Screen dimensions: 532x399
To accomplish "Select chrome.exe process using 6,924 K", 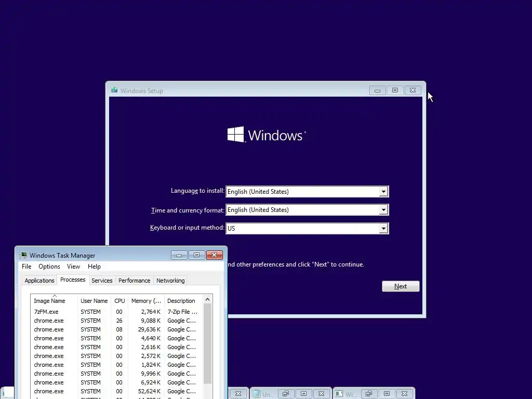I will point(117,382).
